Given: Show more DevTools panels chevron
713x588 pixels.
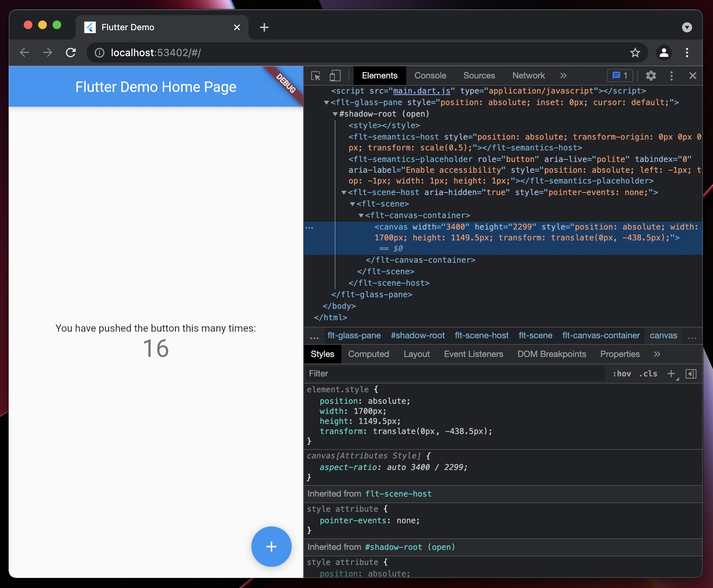Looking at the screenshot, I should pyautogui.click(x=563, y=76).
